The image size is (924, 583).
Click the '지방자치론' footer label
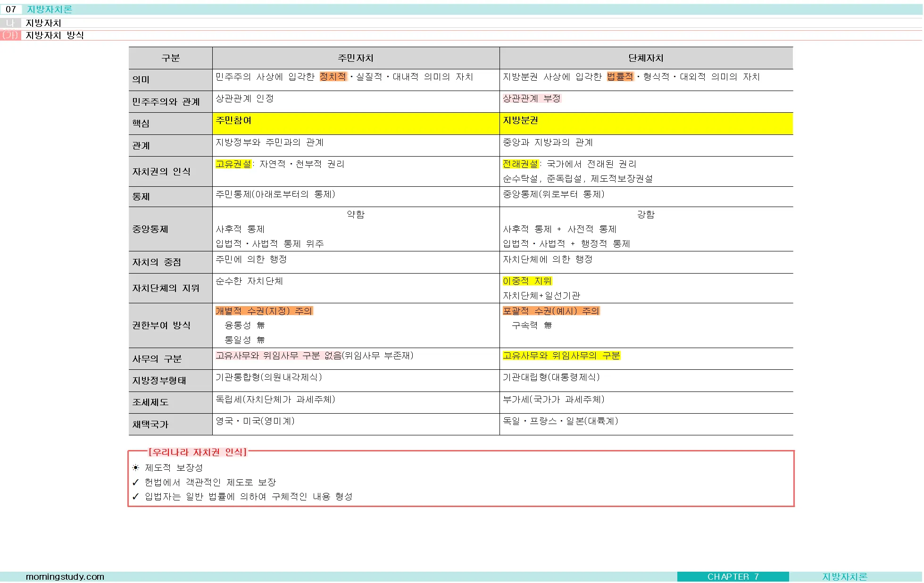(845, 577)
